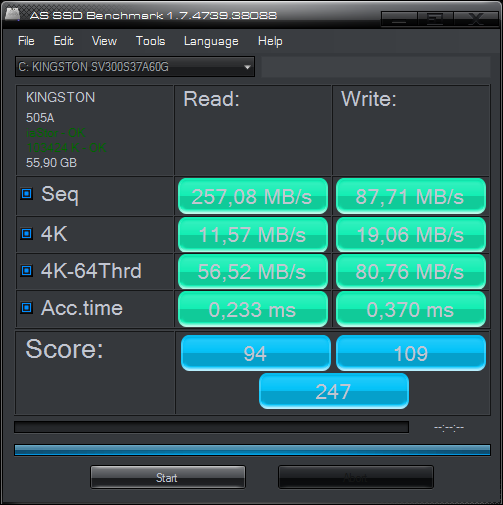Click the 55,90 GB capacity text
503x505 pixels.
click(x=51, y=163)
